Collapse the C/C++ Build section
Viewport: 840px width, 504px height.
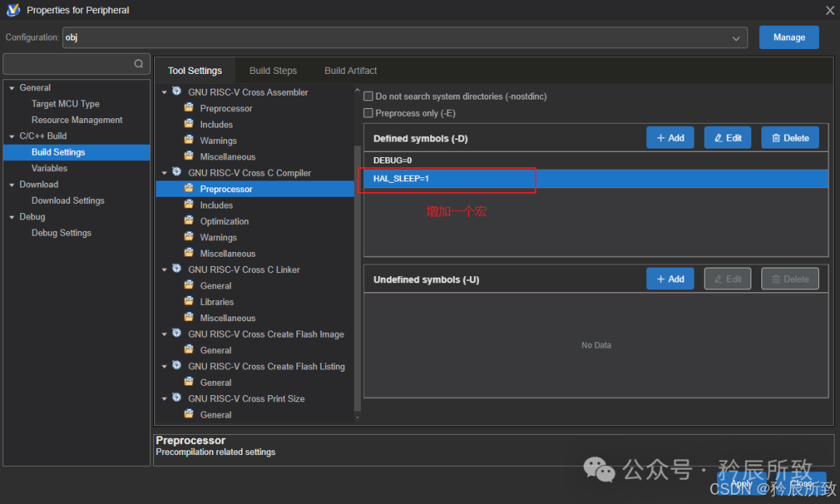[x=12, y=136]
